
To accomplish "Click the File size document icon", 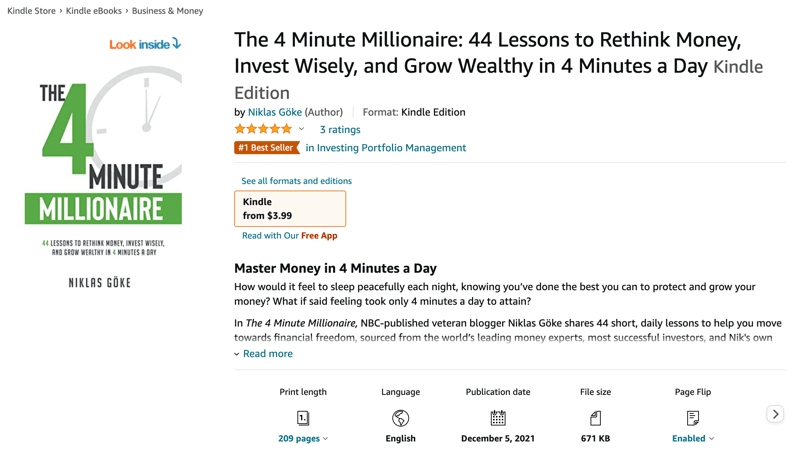I will [595, 418].
